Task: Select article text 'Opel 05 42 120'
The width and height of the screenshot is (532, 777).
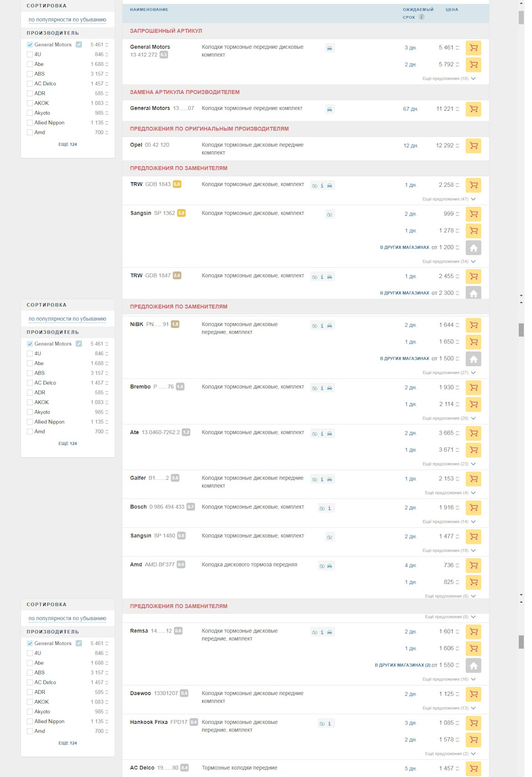Action: click(150, 145)
